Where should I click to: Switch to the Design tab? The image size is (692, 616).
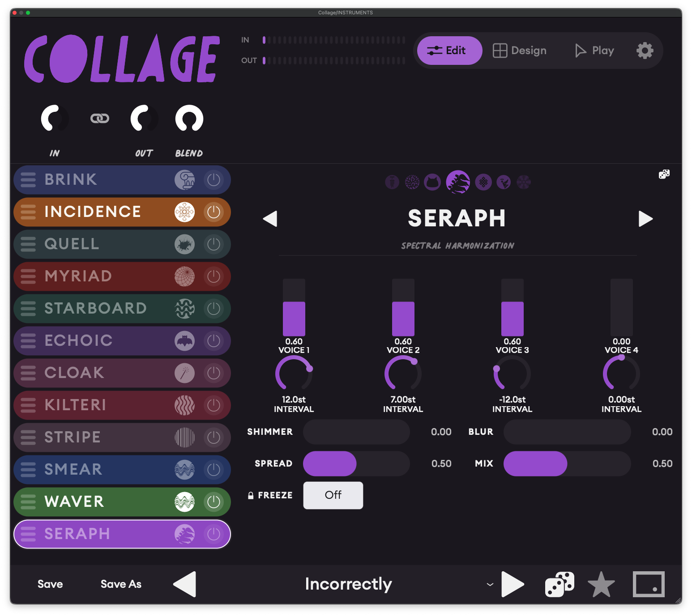click(520, 51)
